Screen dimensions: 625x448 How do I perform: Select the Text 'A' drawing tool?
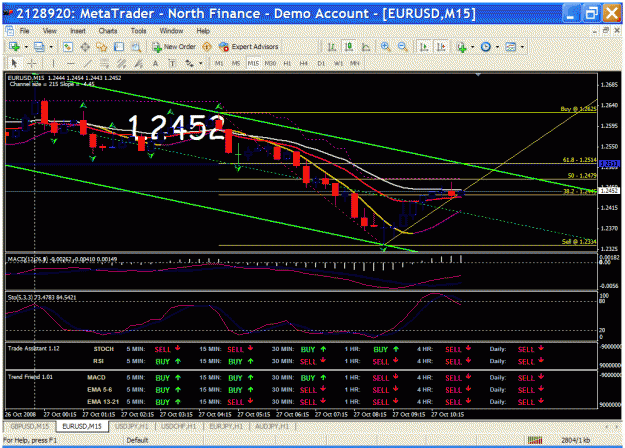click(x=155, y=63)
